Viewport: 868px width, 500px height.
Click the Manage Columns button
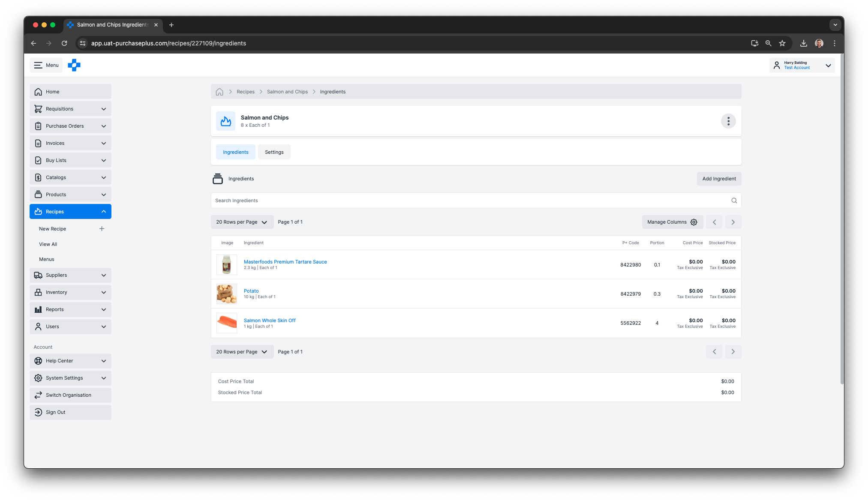tap(673, 222)
